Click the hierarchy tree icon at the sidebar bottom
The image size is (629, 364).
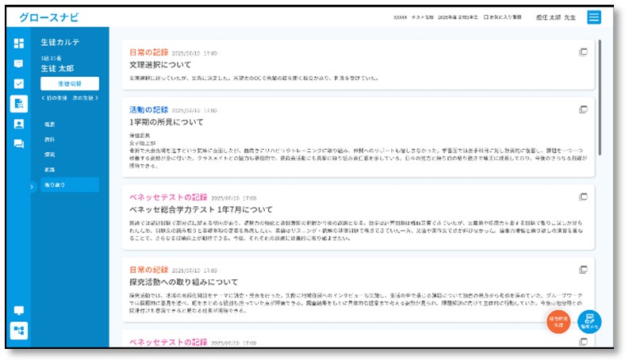click(x=19, y=331)
